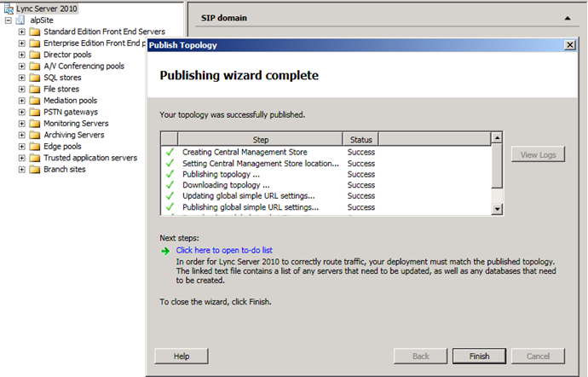Expand the Trusted application servers node
Screen dimensions: 588x377
22,158
